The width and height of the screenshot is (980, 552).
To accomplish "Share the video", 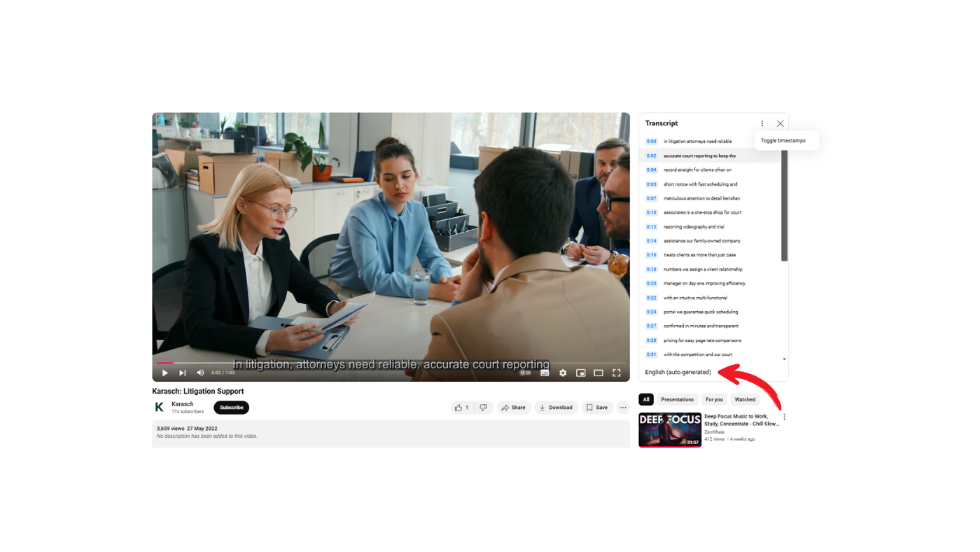I will tap(513, 407).
